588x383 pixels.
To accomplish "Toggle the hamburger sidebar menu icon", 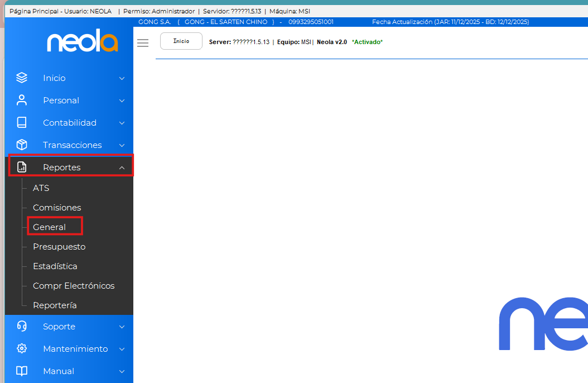I will coord(143,43).
